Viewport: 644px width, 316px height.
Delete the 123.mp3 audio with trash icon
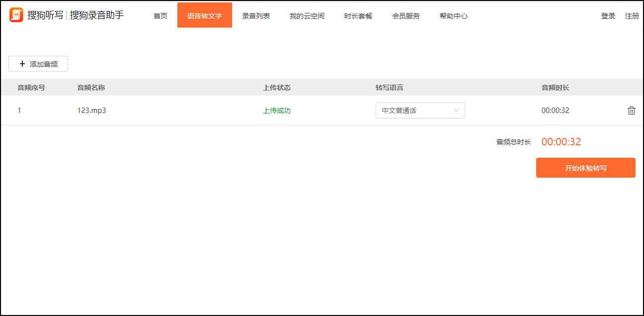pos(632,110)
